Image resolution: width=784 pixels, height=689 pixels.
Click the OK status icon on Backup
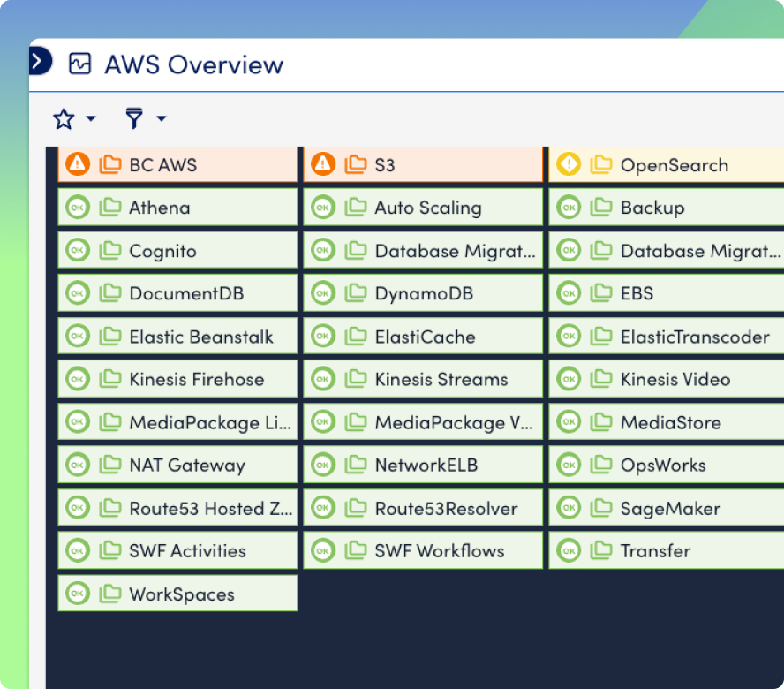(569, 208)
